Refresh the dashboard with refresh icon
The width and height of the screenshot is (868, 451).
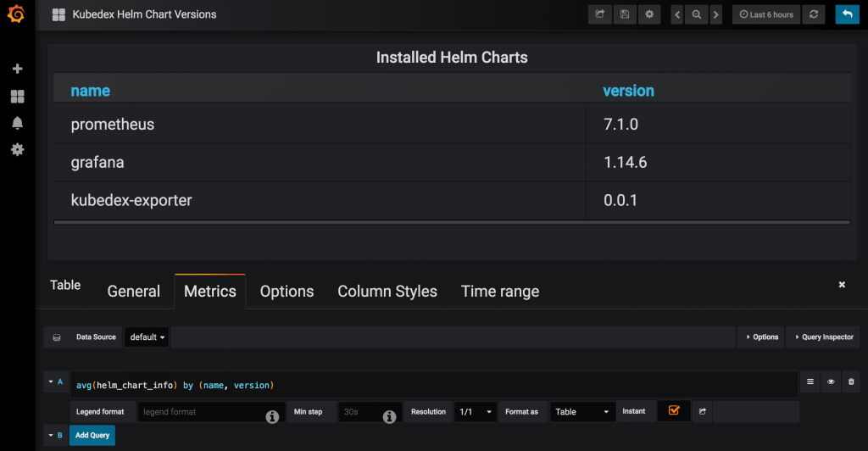pyautogui.click(x=814, y=14)
